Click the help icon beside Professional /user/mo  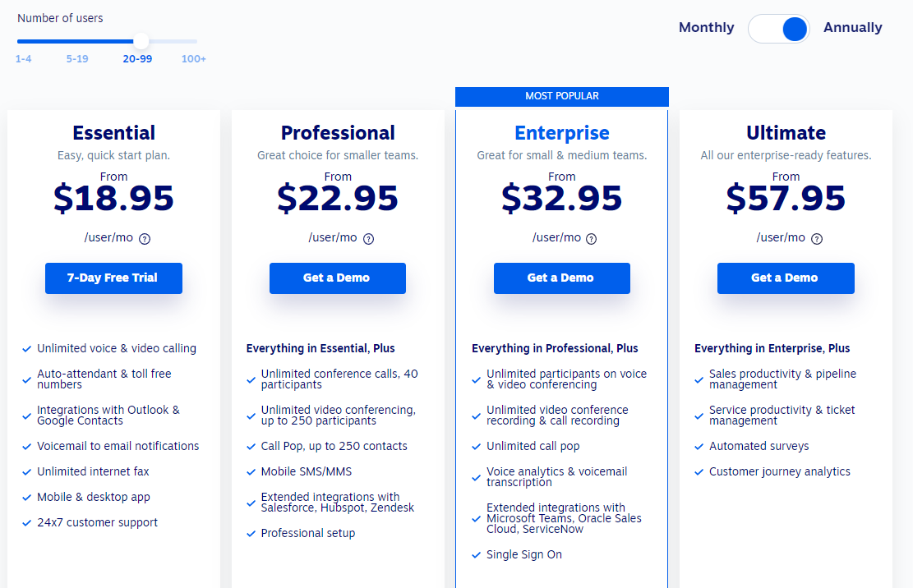(369, 238)
